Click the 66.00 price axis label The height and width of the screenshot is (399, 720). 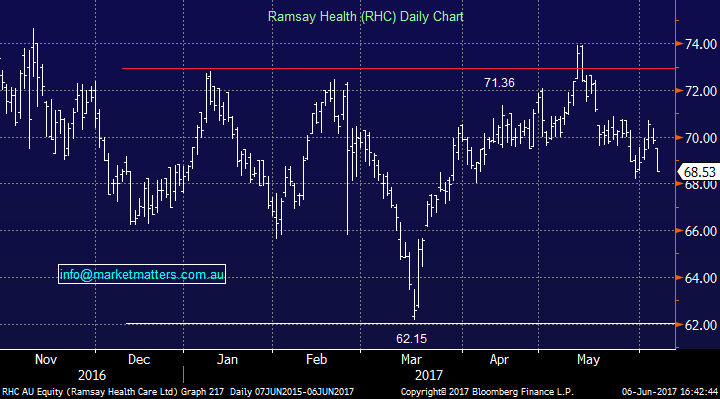click(x=700, y=231)
